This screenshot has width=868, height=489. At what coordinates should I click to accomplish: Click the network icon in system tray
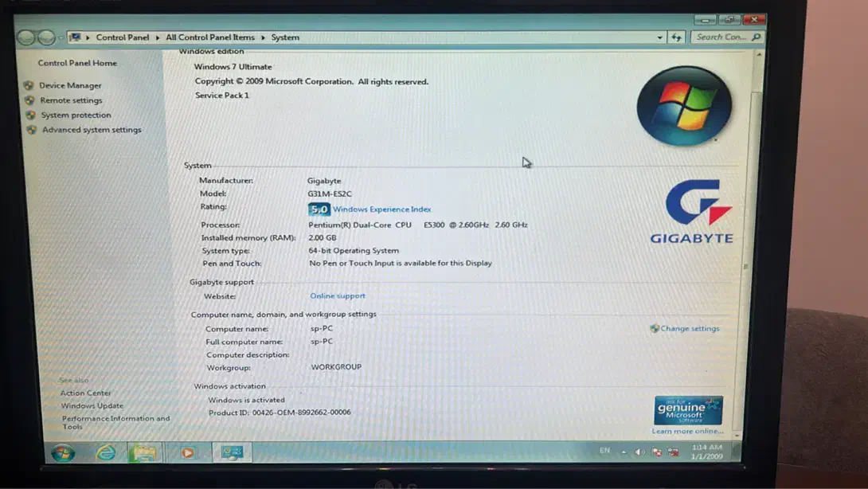tap(673, 452)
